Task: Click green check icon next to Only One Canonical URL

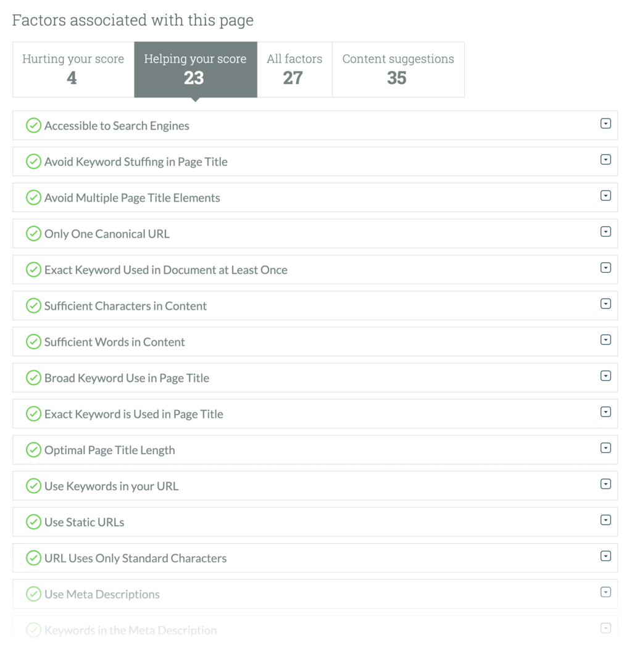Action: 33,234
